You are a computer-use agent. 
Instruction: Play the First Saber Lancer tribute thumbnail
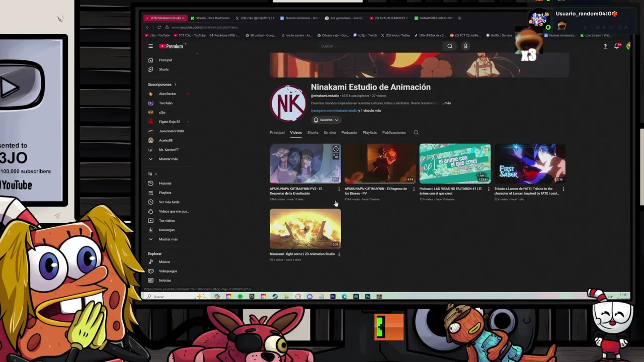pos(530,163)
